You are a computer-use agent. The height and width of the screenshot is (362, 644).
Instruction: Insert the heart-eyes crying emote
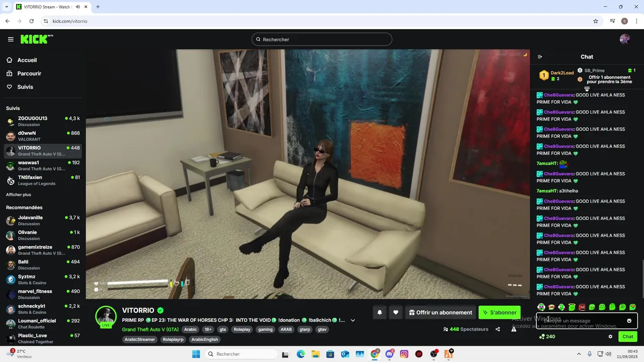[632, 307]
